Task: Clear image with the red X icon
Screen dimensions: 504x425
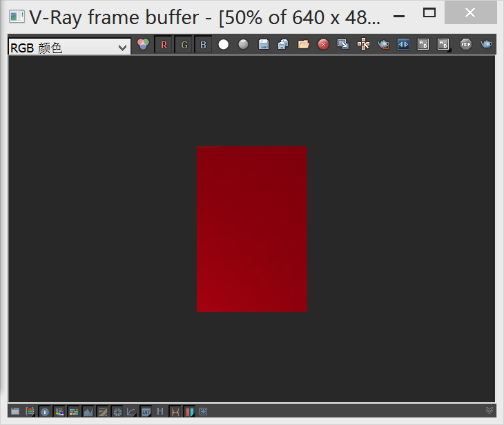Action: pos(323,44)
